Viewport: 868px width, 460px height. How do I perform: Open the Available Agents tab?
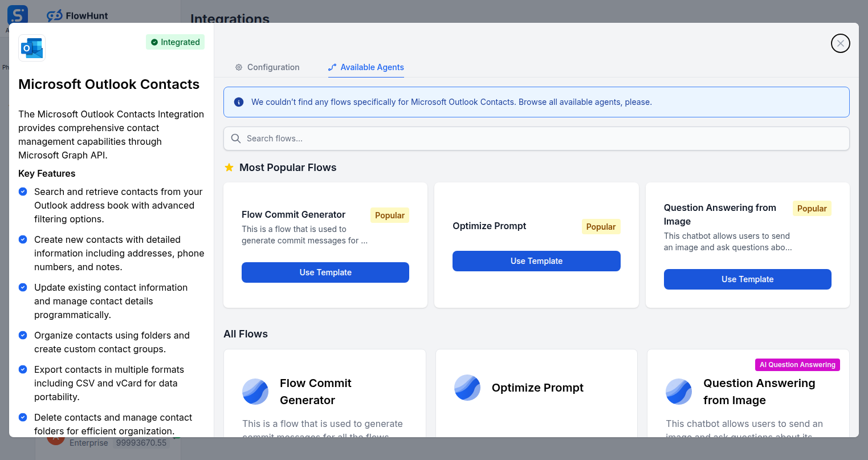pos(366,67)
